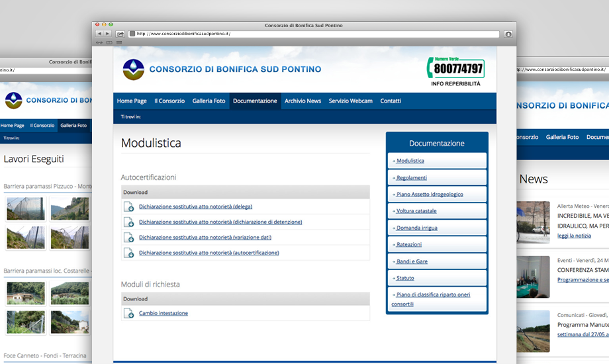Open the Home Page menu item

[132, 101]
